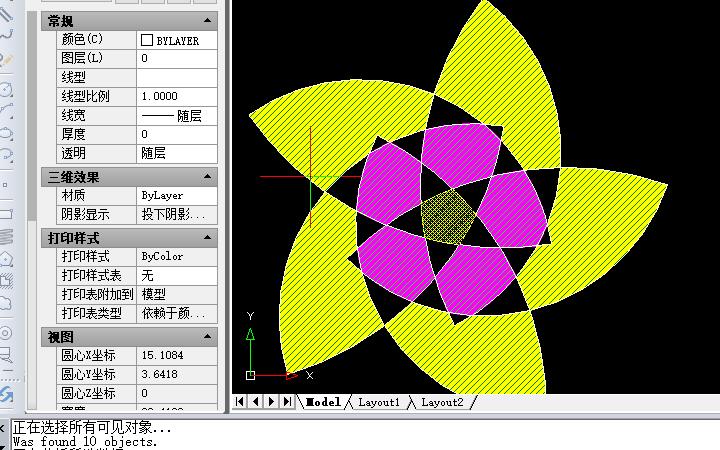
Task: Click the 圆心X坐标 value 15.1084
Action: pos(176,356)
